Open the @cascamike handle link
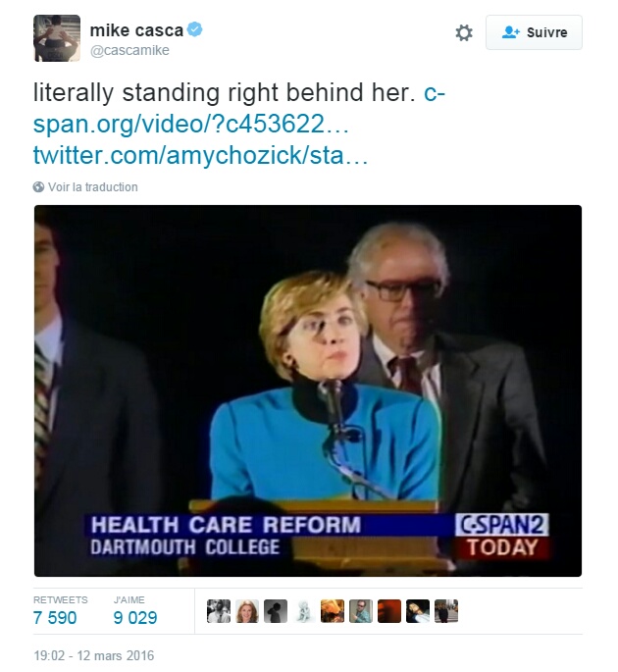The width and height of the screenshot is (618, 672). tap(129, 51)
